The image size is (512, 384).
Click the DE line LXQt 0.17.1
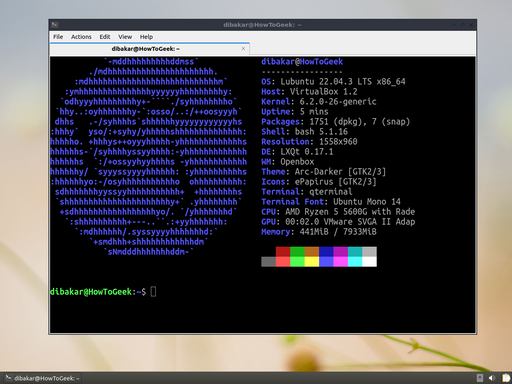(x=297, y=152)
